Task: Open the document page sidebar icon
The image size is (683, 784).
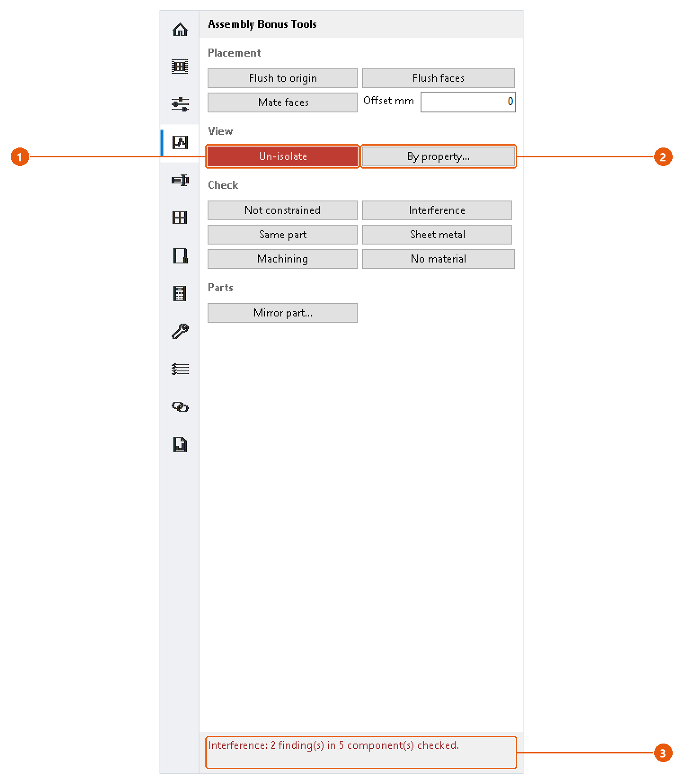Action: pyautogui.click(x=180, y=445)
